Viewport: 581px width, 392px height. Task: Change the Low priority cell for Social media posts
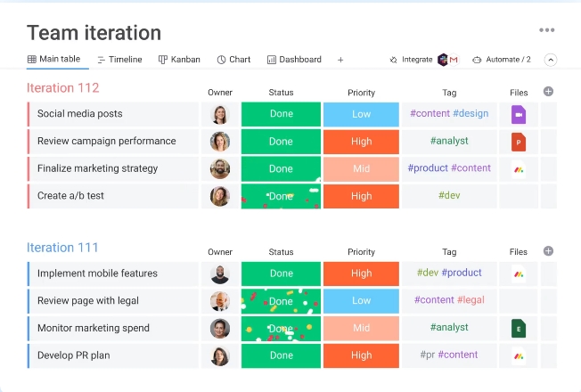click(361, 114)
